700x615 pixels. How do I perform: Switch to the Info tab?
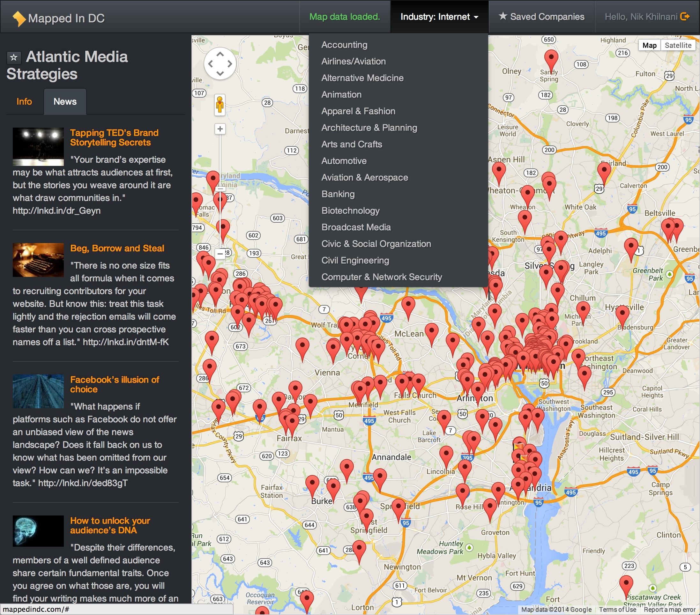[24, 102]
